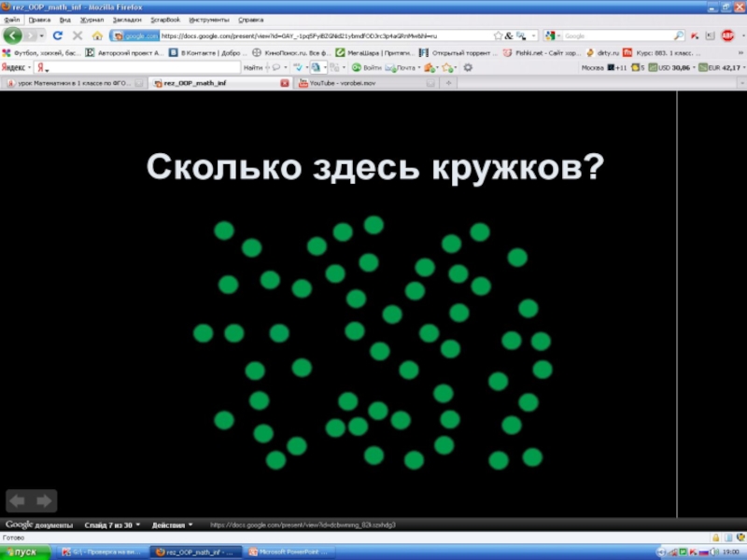Click the google.com site identity button
The height and width of the screenshot is (560, 747).
tap(135, 35)
